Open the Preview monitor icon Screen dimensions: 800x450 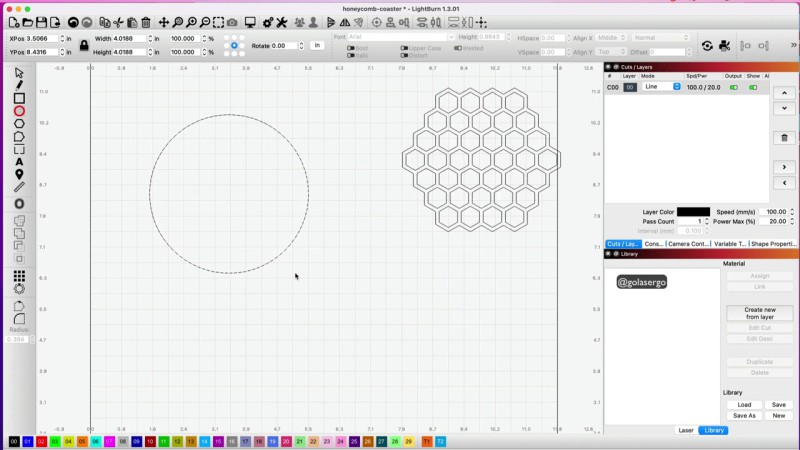[250, 22]
